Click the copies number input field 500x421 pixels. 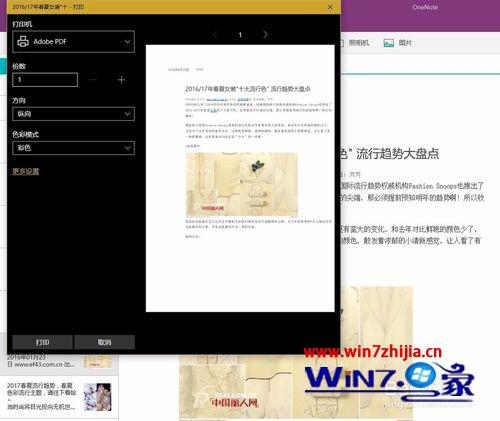[45, 80]
